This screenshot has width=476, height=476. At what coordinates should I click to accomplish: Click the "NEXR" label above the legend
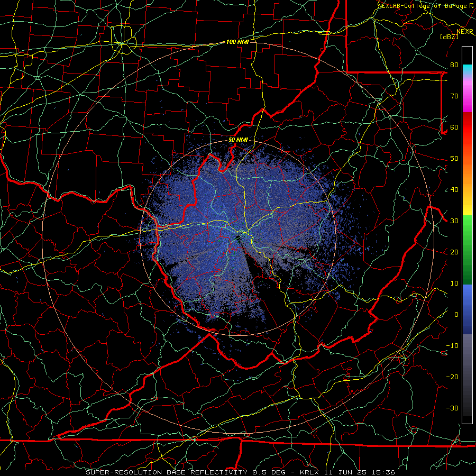(465, 31)
